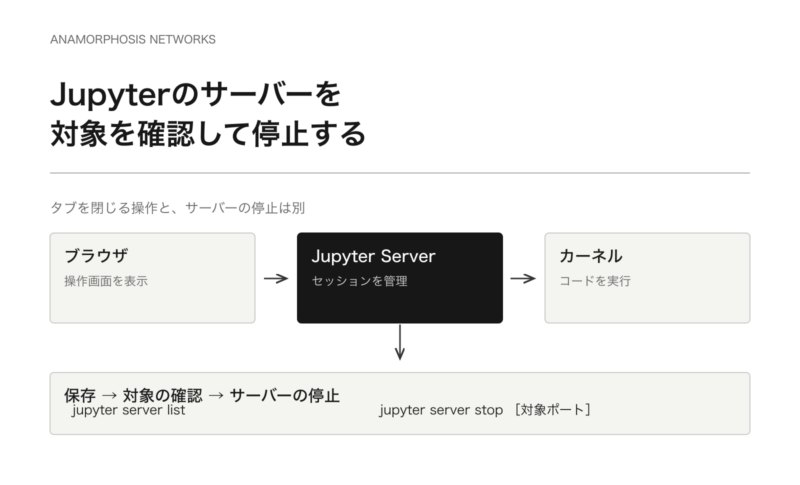The width and height of the screenshot is (800, 485).
Task: Click the subtitle 'タブを閉じる操作と、サーバーの停止は別'
Action: click(178, 208)
